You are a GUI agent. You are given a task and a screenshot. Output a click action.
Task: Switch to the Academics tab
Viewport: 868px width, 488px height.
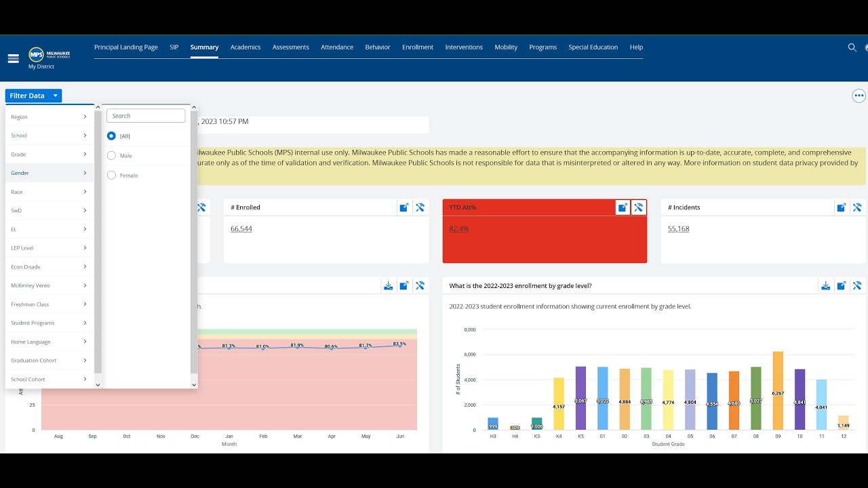[245, 47]
